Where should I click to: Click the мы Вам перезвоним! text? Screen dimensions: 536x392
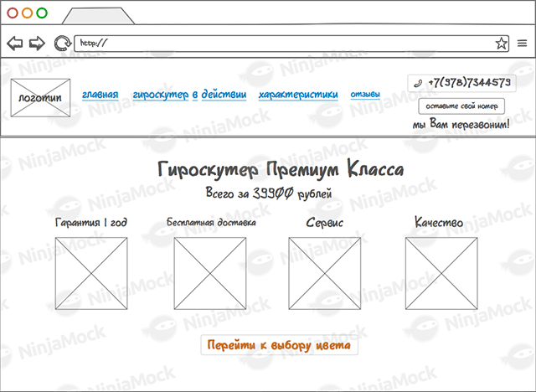point(461,124)
